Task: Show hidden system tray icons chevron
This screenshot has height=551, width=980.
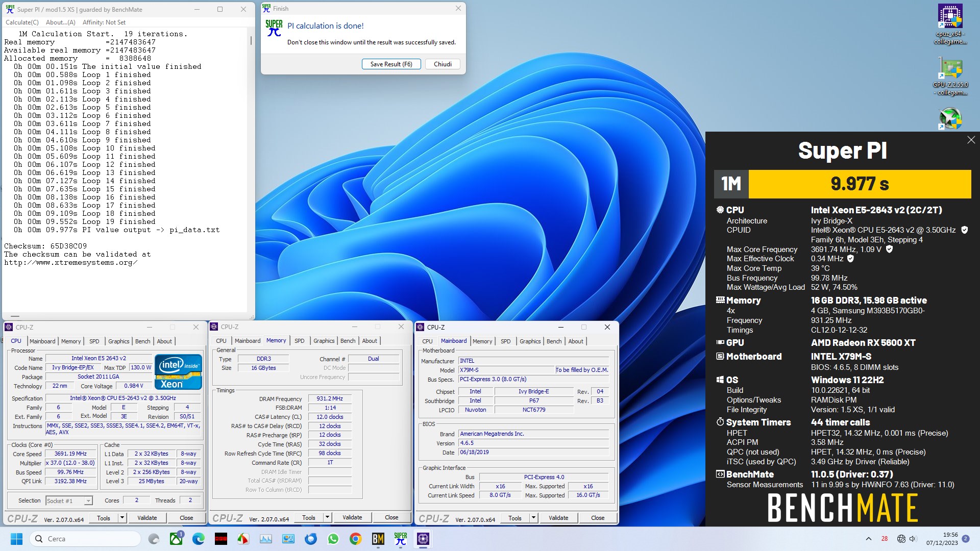Action: [x=869, y=539]
